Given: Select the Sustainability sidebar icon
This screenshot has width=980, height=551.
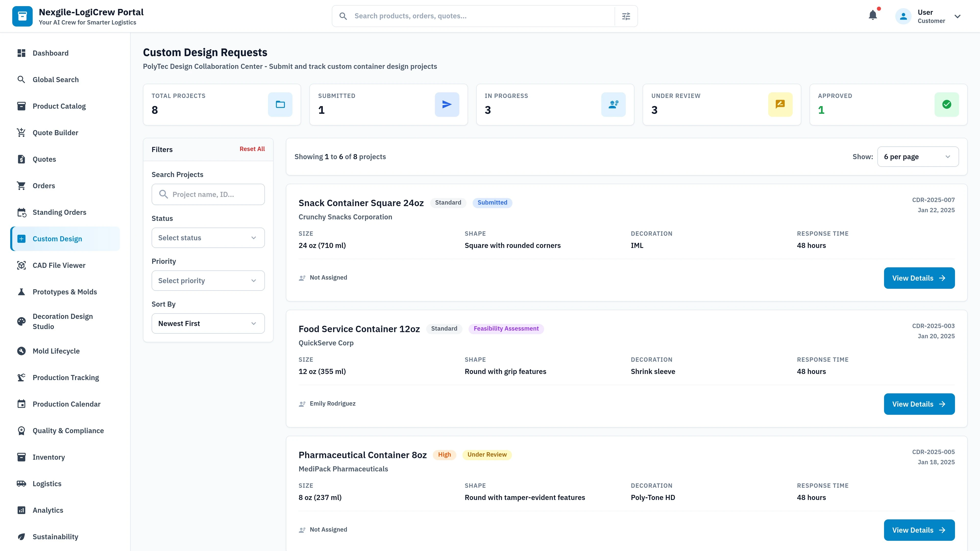Looking at the screenshot, I should (x=21, y=536).
